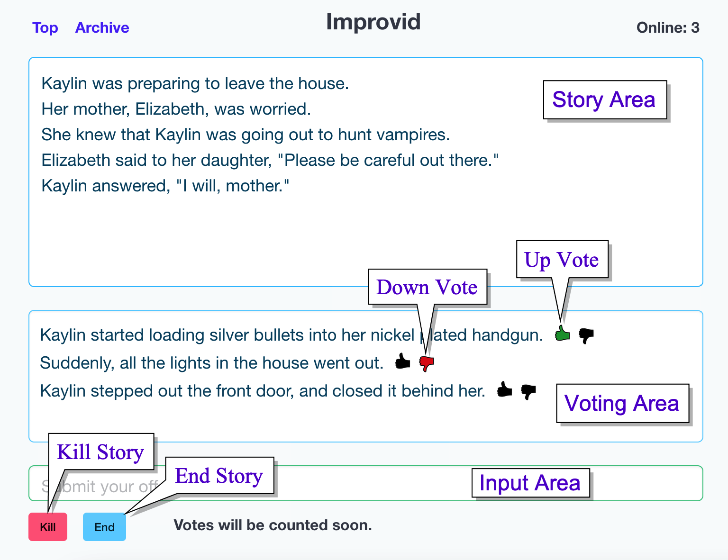Upvote the silver bullets sentence
Viewport: 728px width, 560px height.
pyautogui.click(x=562, y=334)
